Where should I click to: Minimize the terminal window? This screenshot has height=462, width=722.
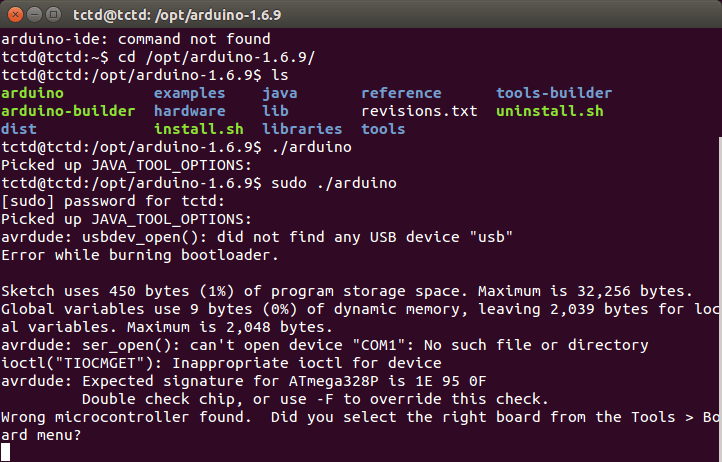35,15
